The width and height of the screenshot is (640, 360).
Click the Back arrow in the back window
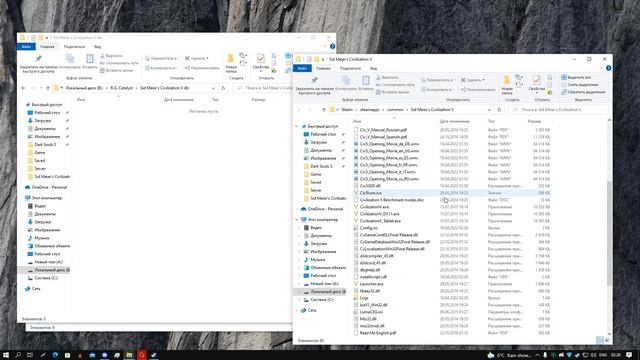[x=23, y=88]
